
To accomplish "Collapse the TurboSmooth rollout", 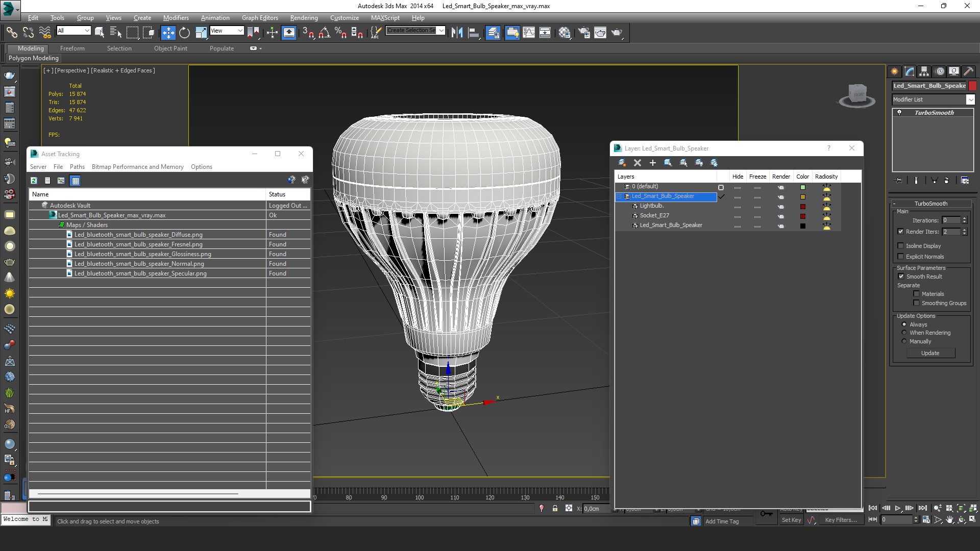I will coord(894,204).
